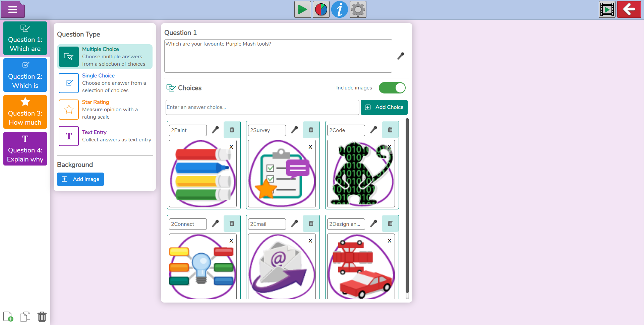Click the microphone icon for 2Connect
The image size is (644, 325).
[215, 223]
